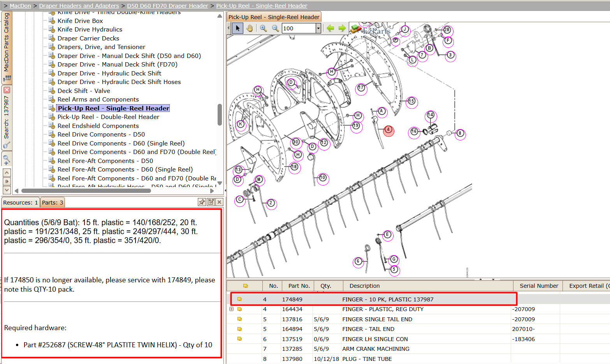
Task: Click the zoom out magnifier
Action: point(275,28)
